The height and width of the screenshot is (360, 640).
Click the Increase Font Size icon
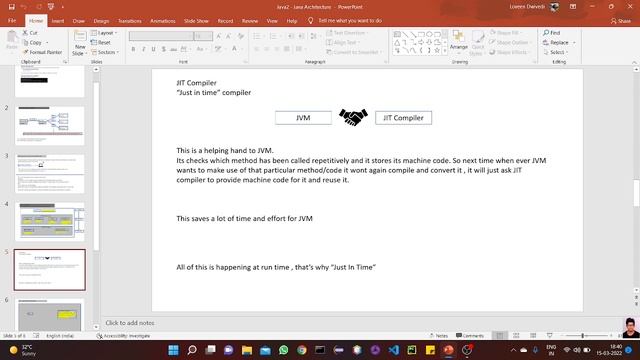[219, 36]
